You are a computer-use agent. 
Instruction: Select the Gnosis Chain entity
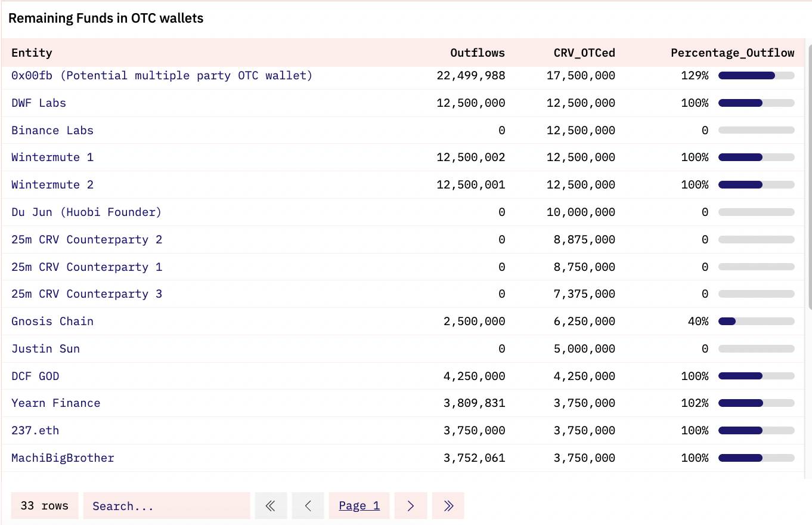click(x=52, y=322)
